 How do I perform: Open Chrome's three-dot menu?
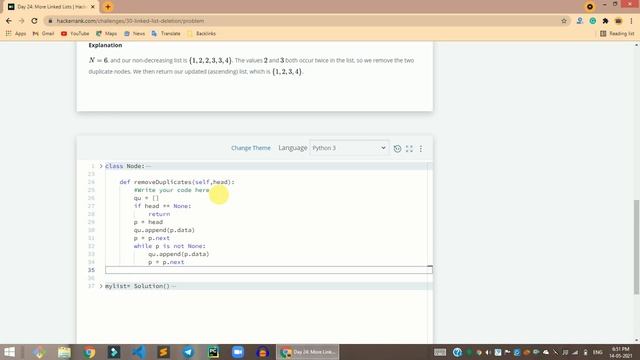click(631, 21)
